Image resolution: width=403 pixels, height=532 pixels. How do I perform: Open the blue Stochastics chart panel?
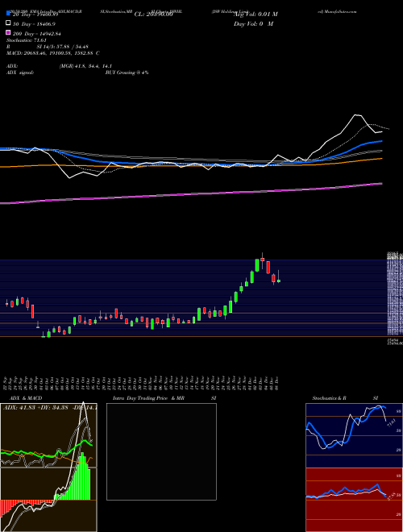tap(354, 435)
